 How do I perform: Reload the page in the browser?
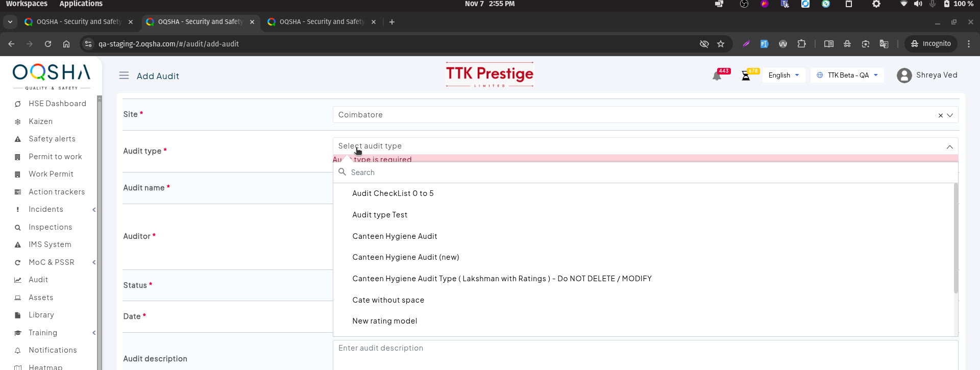coord(48,44)
